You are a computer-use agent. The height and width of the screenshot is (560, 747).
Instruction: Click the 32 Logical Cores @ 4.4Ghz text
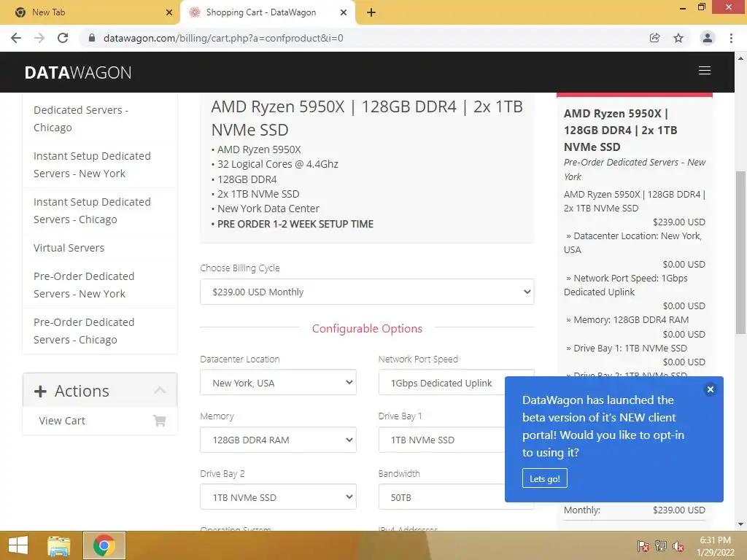(x=278, y=164)
